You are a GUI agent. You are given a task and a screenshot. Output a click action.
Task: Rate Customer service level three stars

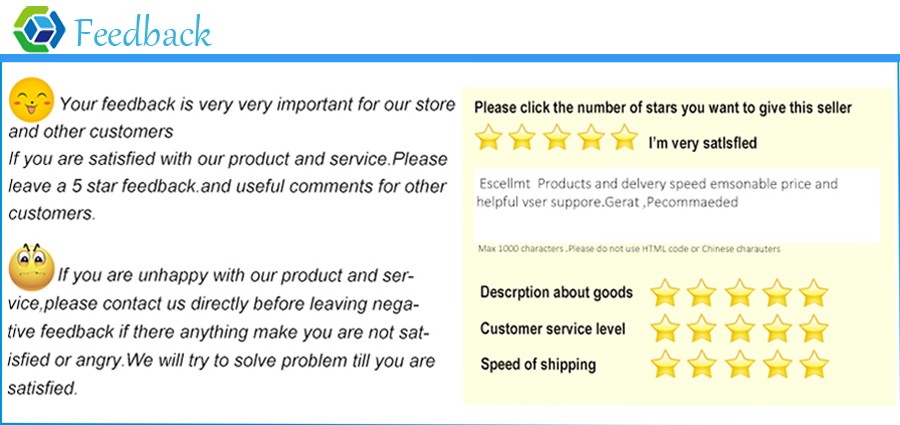pyautogui.click(x=740, y=328)
